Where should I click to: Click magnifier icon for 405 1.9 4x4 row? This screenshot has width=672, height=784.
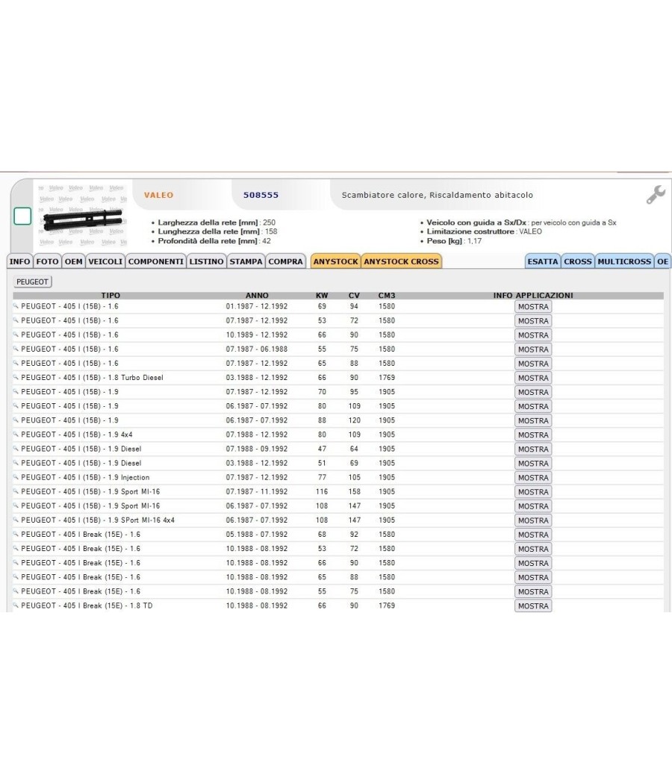coord(16,434)
